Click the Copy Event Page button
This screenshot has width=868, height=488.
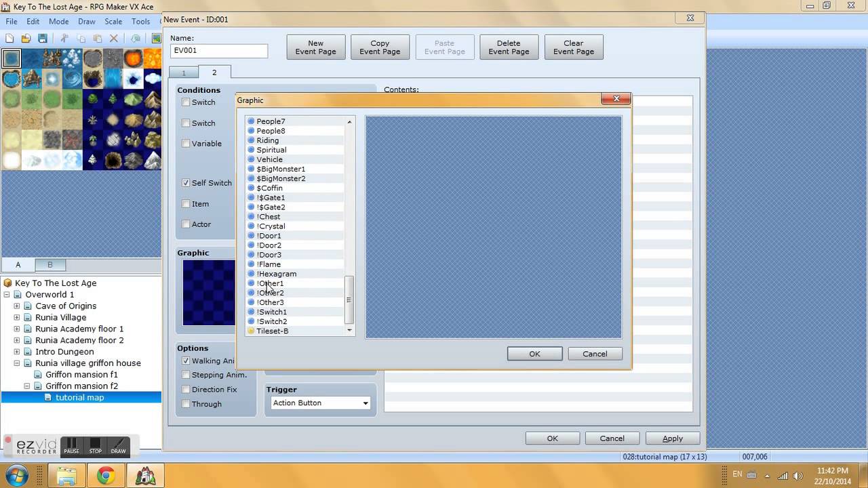click(380, 47)
